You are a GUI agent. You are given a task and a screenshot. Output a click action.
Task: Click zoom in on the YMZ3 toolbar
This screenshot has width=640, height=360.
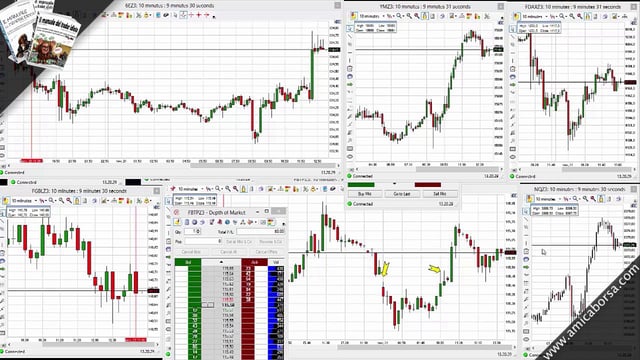pyautogui.click(x=409, y=16)
